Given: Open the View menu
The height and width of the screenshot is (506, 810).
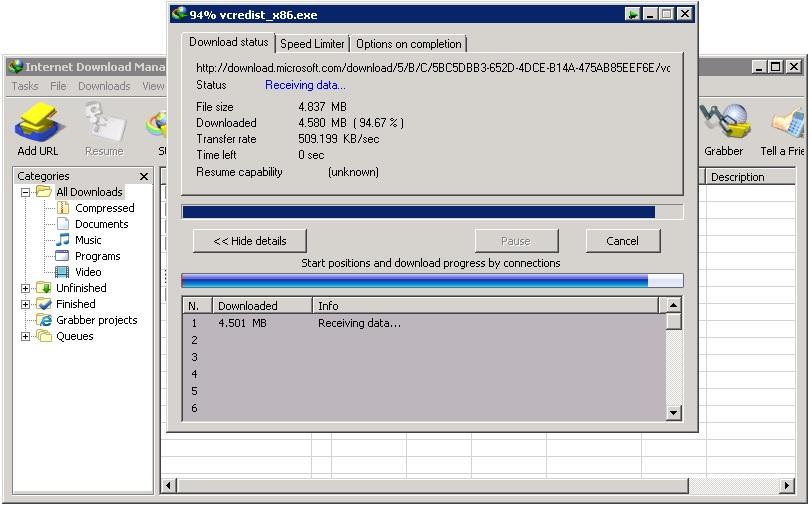Looking at the screenshot, I should click(x=153, y=86).
